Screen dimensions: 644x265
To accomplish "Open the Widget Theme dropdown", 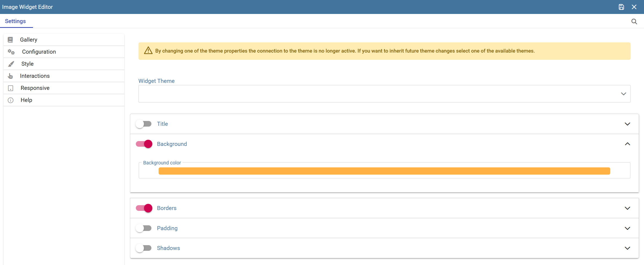I will [384, 94].
